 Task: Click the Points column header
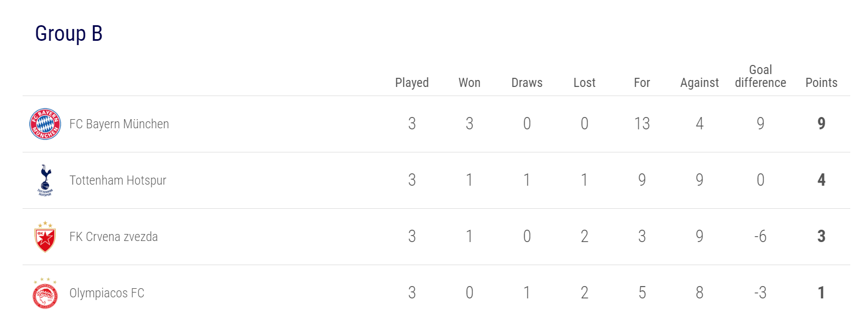(821, 83)
